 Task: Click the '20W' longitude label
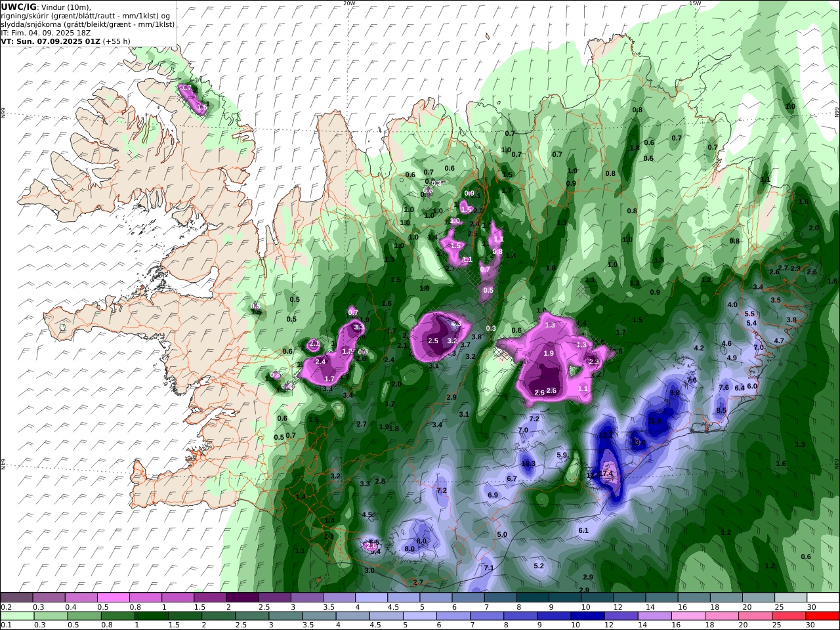pyautogui.click(x=349, y=3)
